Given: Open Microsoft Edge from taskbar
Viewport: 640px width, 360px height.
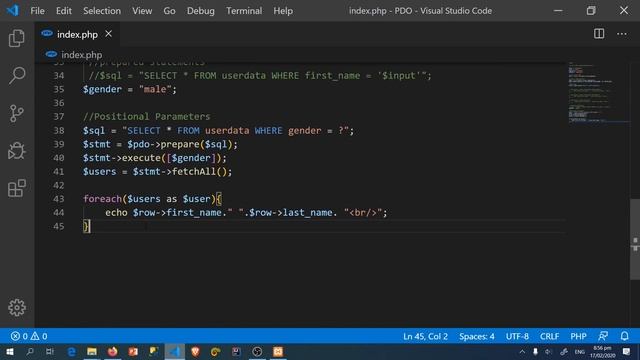Looking at the screenshot, I should (x=71, y=351).
